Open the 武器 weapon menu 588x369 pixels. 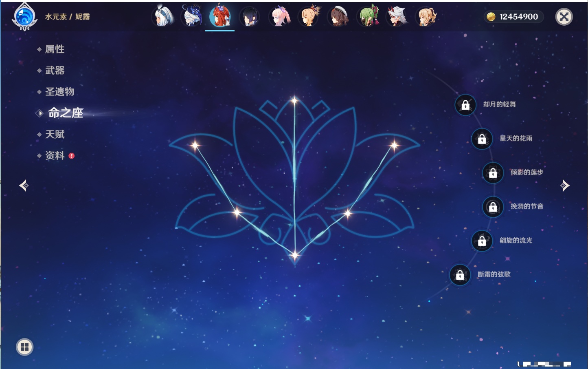(55, 71)
